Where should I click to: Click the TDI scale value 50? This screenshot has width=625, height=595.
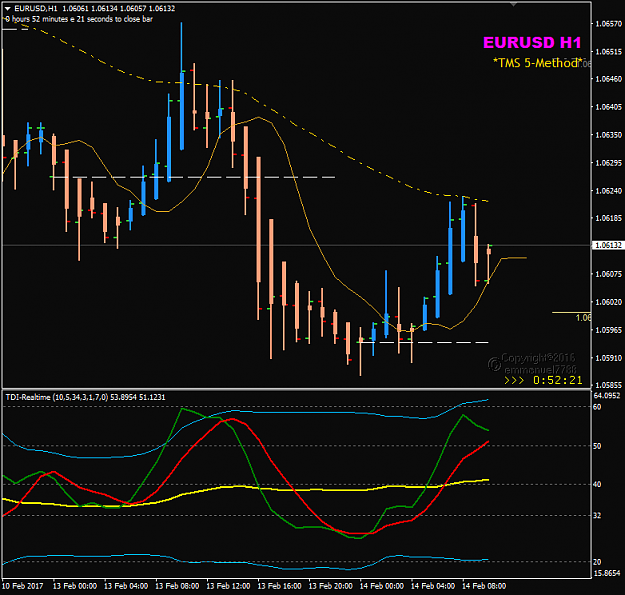click(597, 446)
